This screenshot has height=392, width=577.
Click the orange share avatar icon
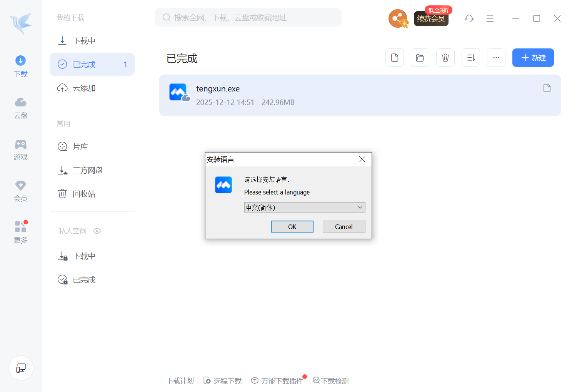point(398,18)
